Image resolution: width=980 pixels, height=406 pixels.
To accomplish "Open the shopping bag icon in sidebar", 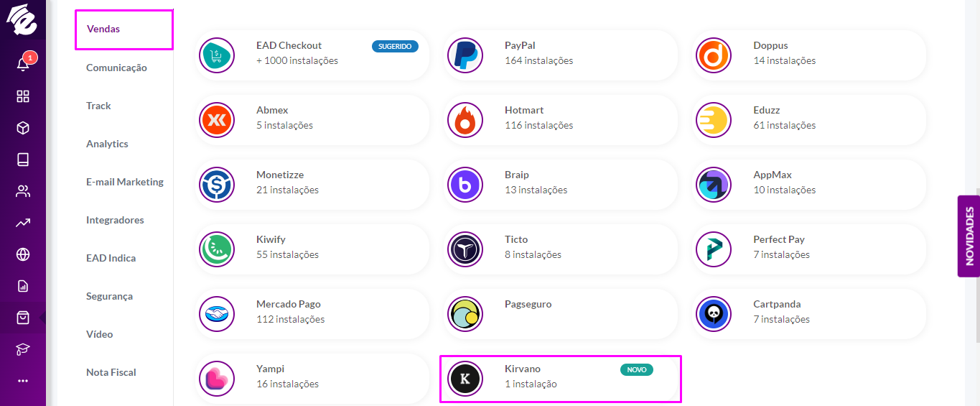I will (x=23, y=318).
